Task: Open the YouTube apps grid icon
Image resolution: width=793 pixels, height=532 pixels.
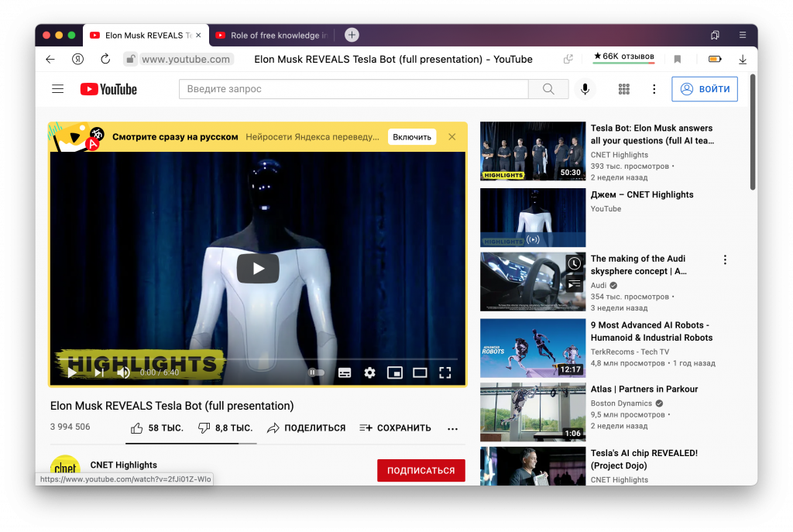Action: (624, 89)
